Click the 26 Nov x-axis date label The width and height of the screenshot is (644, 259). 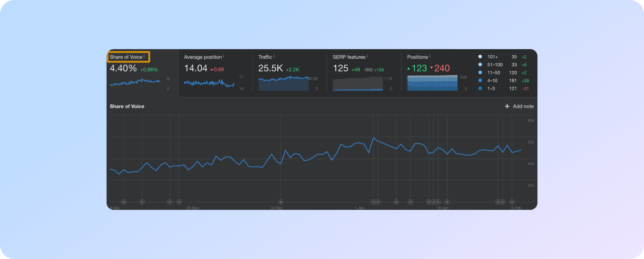tap(193, 208)
